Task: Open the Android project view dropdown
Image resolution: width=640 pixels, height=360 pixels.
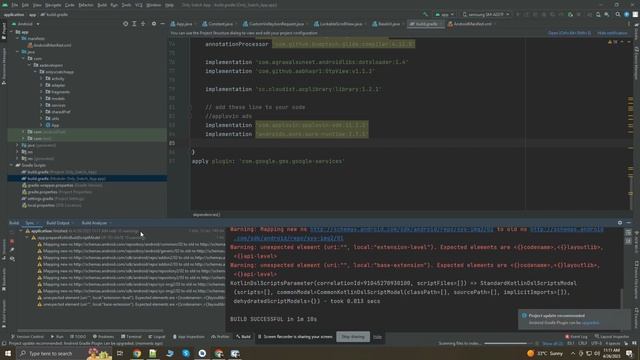Action: pyautogui.click(x=26, y=24)
